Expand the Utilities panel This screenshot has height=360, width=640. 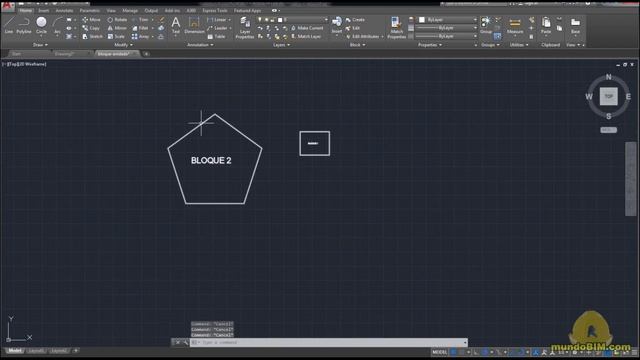(519, 45)
